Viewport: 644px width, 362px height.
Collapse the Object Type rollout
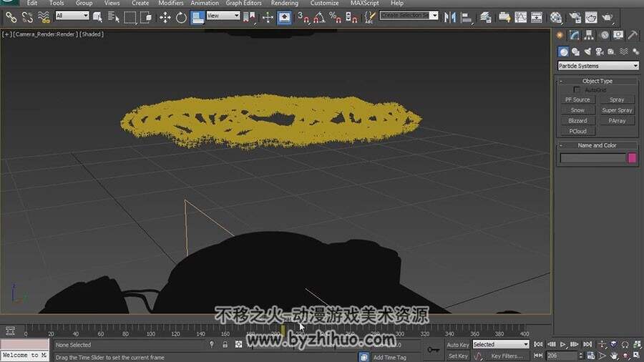tap(597, 81)
